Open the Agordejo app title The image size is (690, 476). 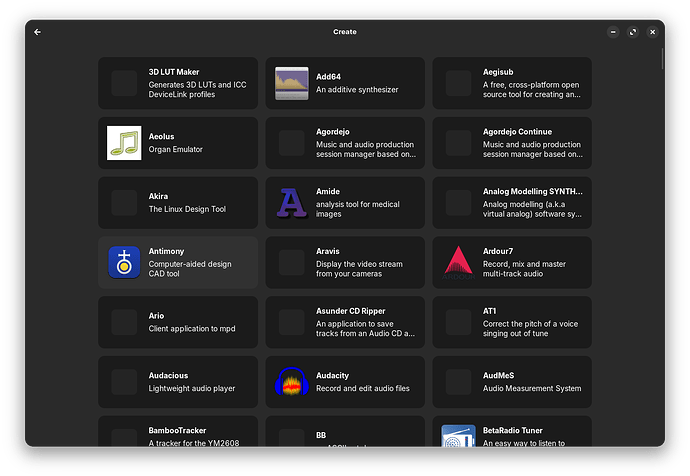333,132
